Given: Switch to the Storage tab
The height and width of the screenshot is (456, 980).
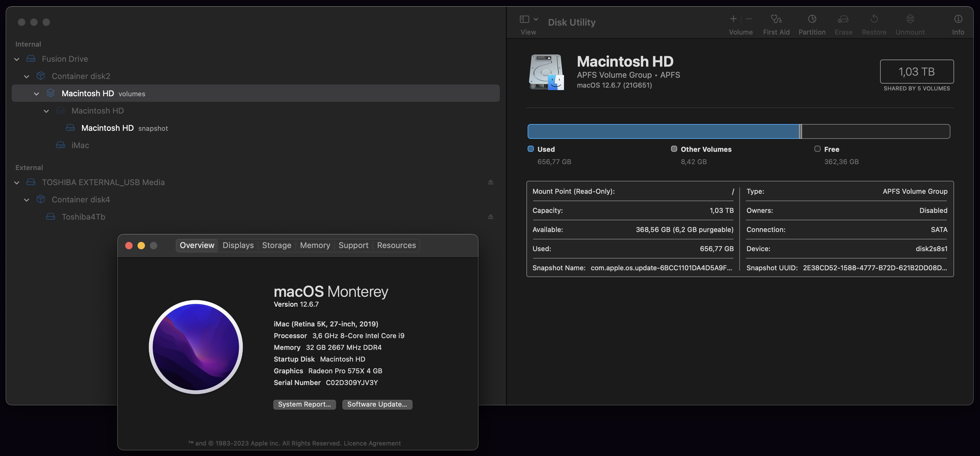Looking at the screenshot, I should click(x=277, y=245).
